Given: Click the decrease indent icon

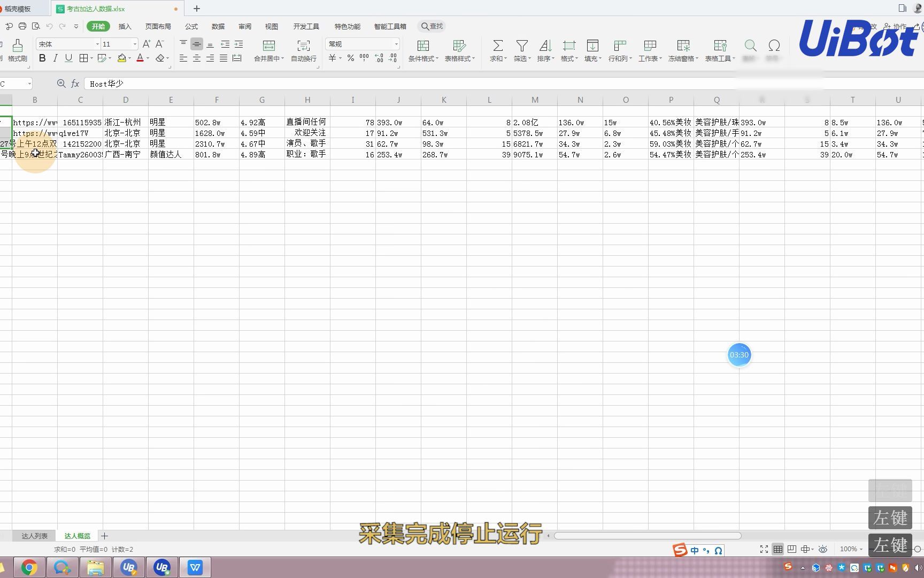Looking at the screenshot, I should (x=225, y=44).
